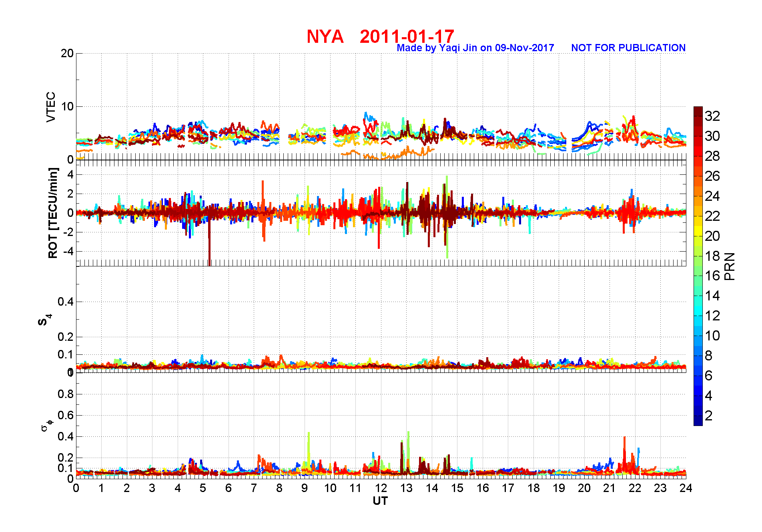Click PRN colorbar tick label 30
This screenshot has height=532, width=762.
pos(712,136)
